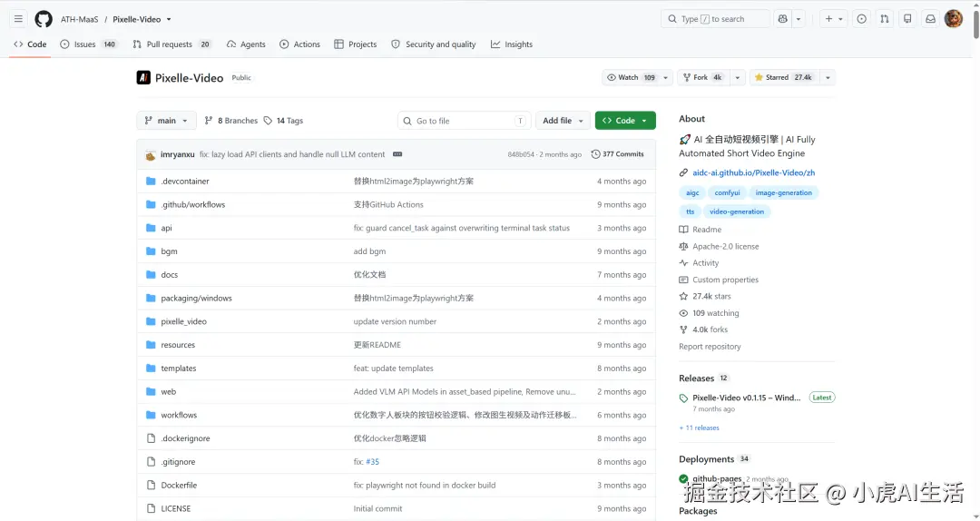Expand the Starred lists caret

click(x=828, y=77)
